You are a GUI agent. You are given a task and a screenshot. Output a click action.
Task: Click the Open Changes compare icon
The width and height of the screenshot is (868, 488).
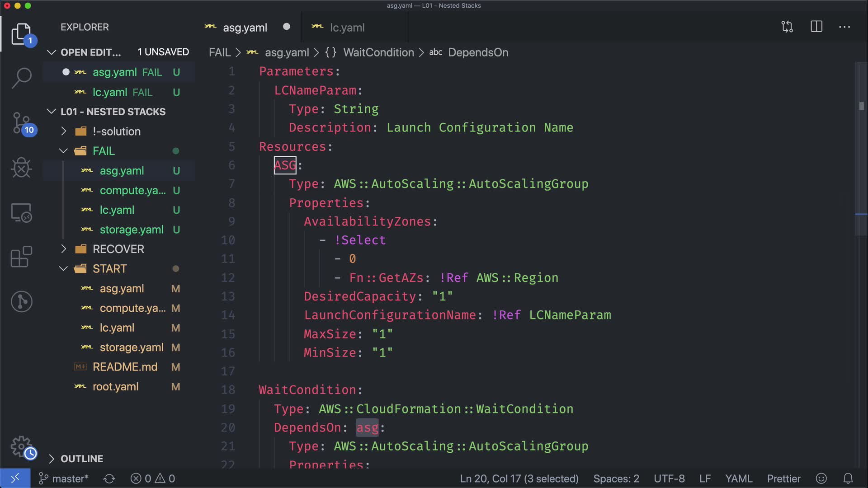(787, 27)
